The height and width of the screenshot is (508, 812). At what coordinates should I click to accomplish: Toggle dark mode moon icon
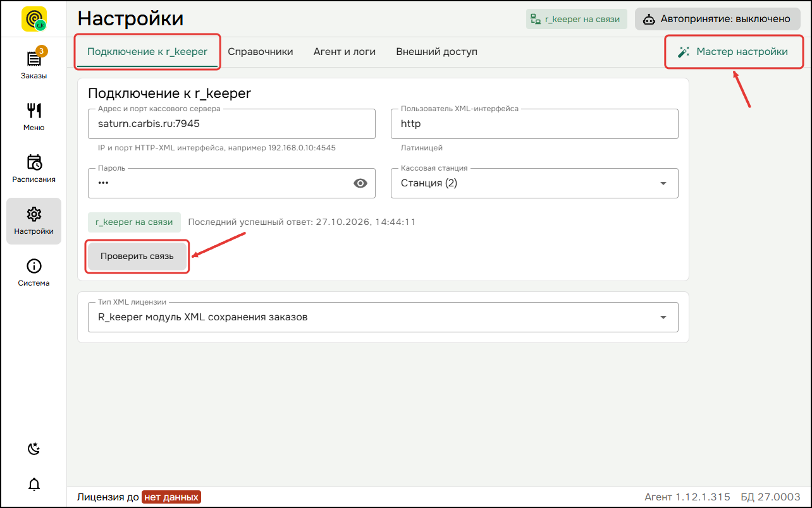point(34,449)
